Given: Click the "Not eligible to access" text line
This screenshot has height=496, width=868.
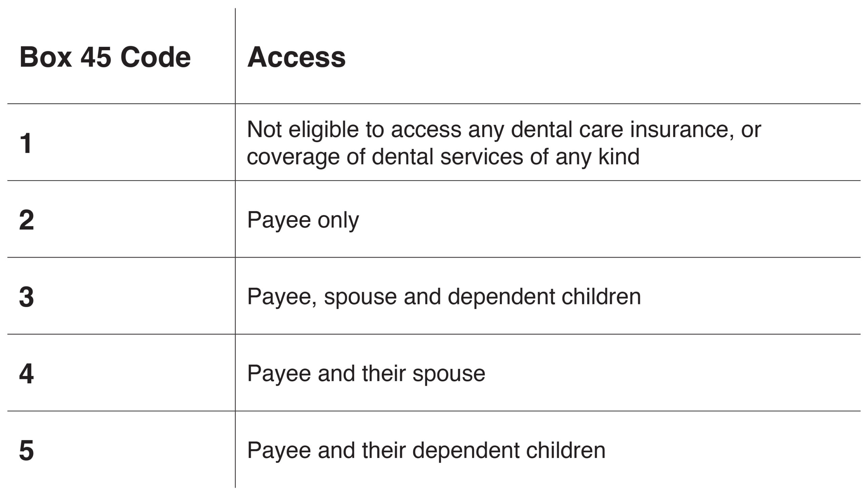Looking at the screenshot, I should click(x=504, y=130).
